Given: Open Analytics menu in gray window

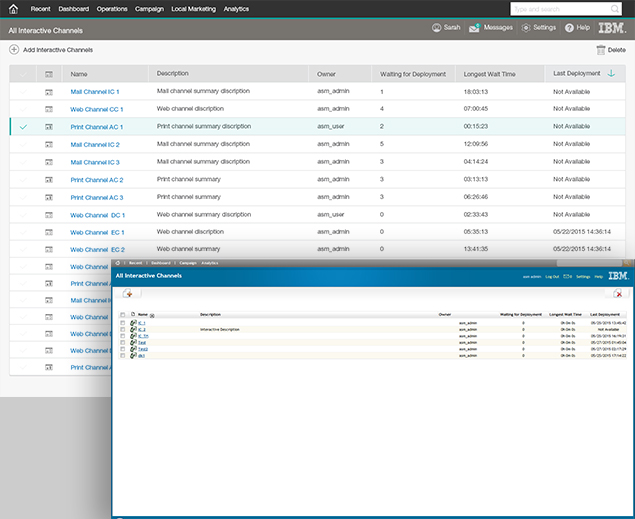Looking at the screenshot, I should point(236,9).
